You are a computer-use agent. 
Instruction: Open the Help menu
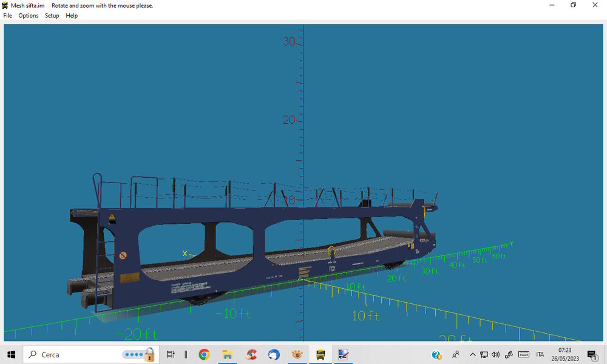(72, 16)
